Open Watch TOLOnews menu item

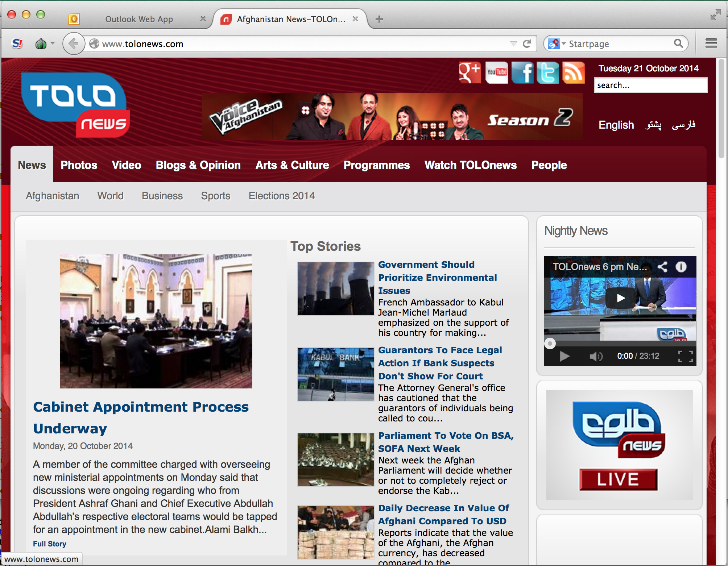point(471,165)
